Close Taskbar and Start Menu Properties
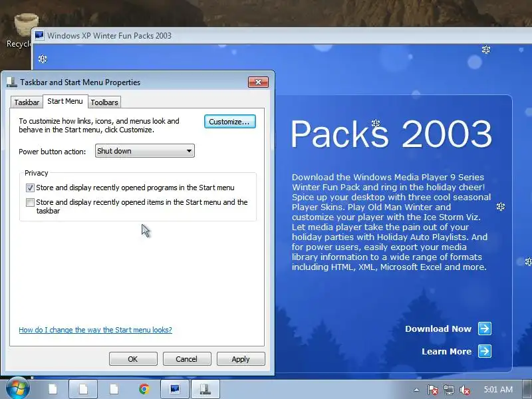The width and height of the screenshot is (532, 399). pyautogui.click(x=258, y=82)
